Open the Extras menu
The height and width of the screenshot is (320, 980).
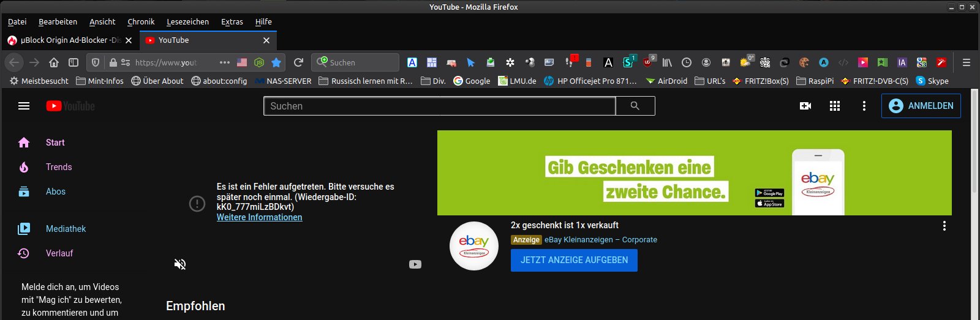(x=232, y=21)
